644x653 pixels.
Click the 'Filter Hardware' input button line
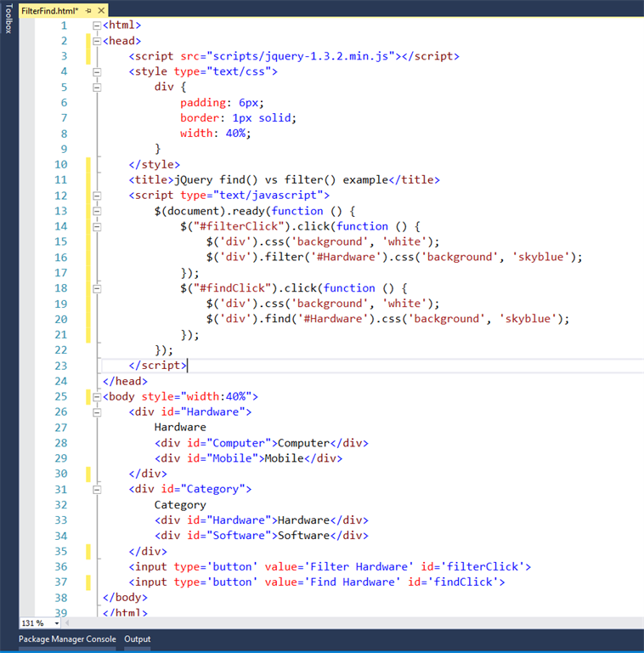(330, 567)
